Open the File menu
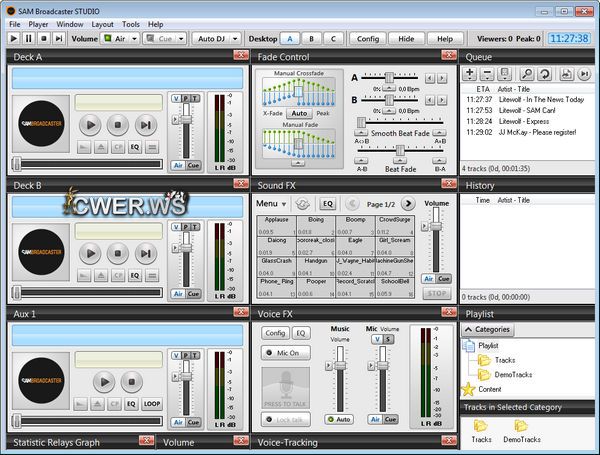Screen dimensions: 600x455 click(x=15, y=24)
